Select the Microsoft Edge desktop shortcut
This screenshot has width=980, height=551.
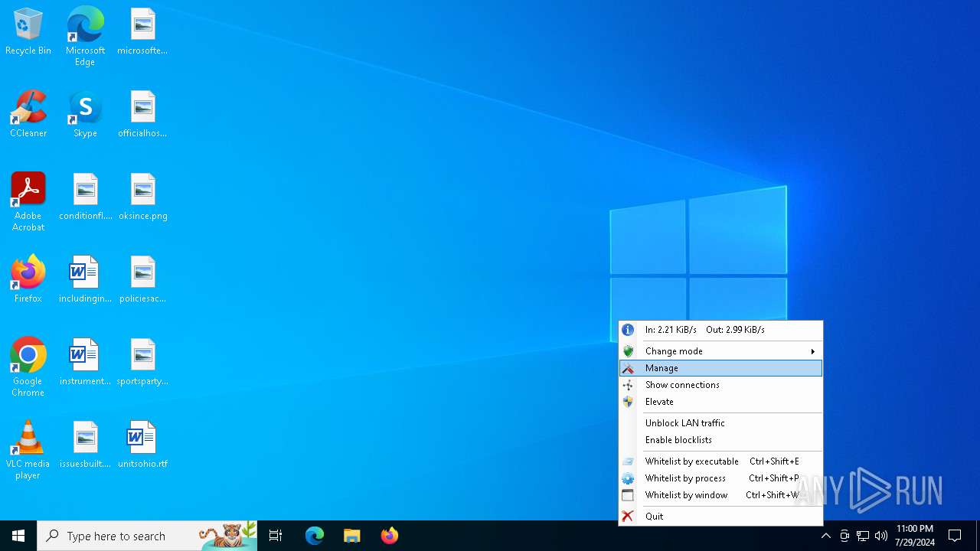pos(85,37)
